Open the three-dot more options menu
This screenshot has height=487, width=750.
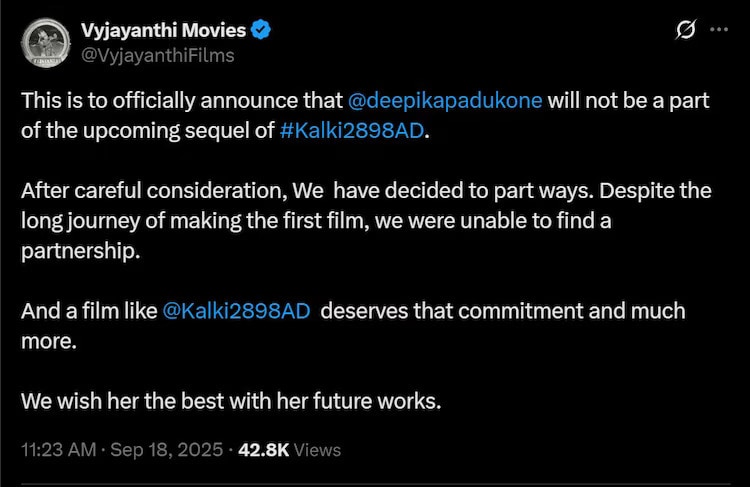point(718,31)
